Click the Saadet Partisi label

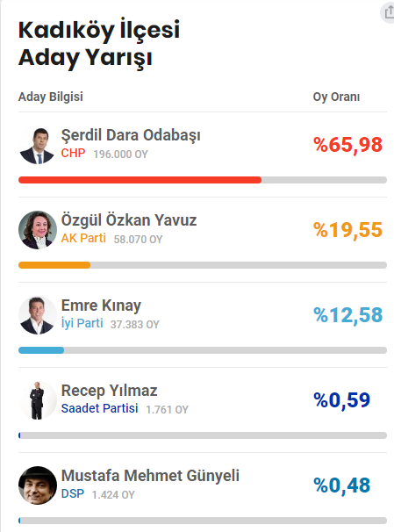click(99, 408)
